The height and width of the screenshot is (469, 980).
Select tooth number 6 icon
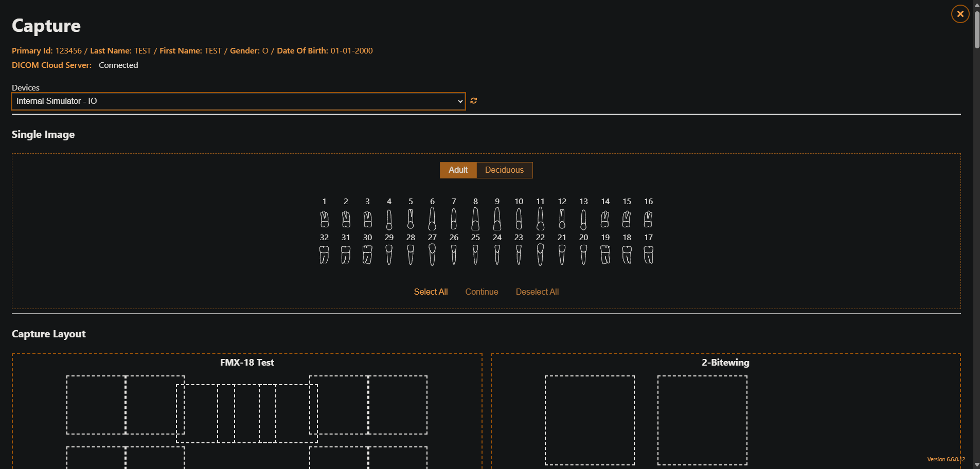pyautogui.click(x=432, y=219)
